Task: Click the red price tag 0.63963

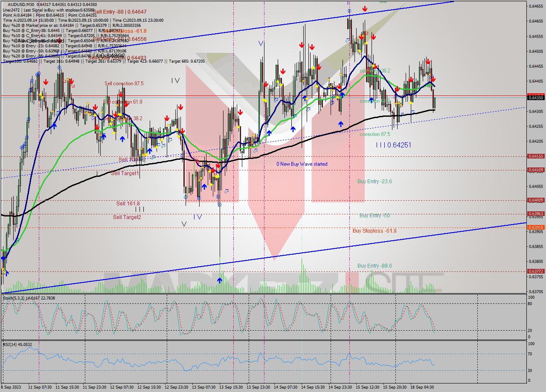Action: click(x=536, y=214)
